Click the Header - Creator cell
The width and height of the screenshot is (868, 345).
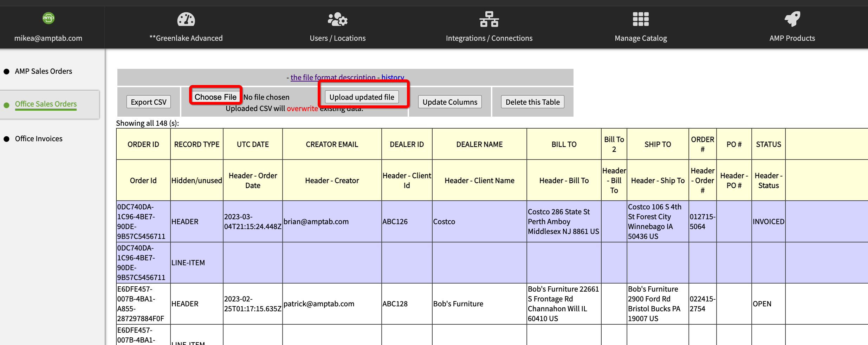332,181
